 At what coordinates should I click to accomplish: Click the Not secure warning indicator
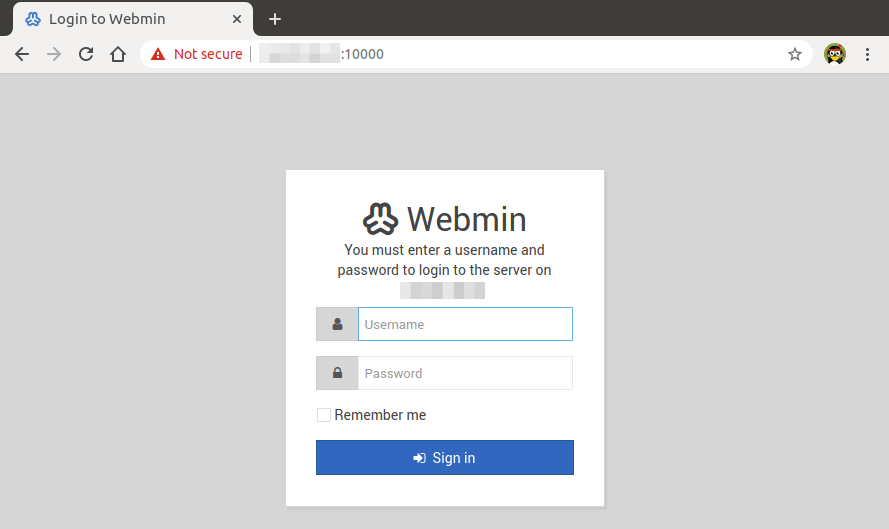point(197,54)
